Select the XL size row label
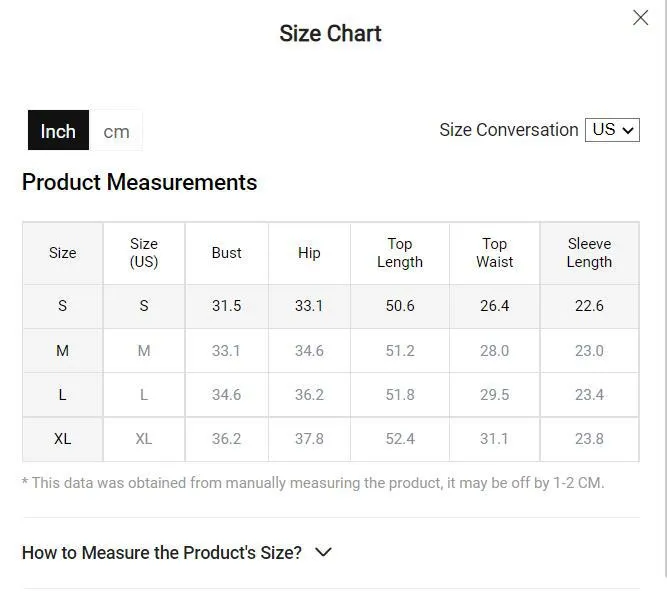Image resolution: width=667 pixels, height=599 pixels. coord(63,439)
